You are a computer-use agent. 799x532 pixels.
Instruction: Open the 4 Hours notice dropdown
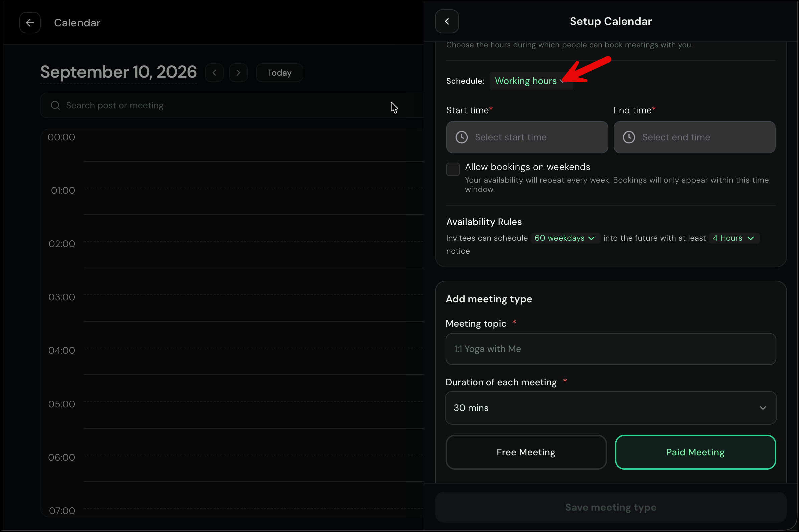click(734, 238)
